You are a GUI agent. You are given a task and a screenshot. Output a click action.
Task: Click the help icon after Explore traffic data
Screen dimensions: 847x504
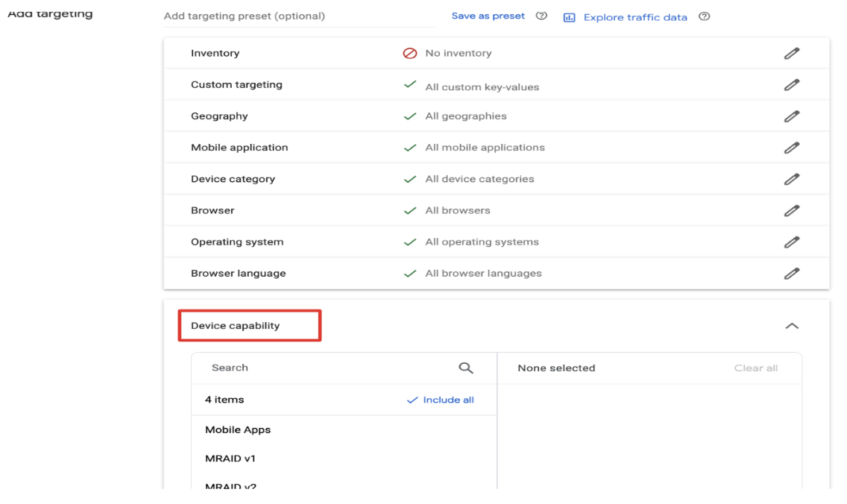[x=704, y=16]
